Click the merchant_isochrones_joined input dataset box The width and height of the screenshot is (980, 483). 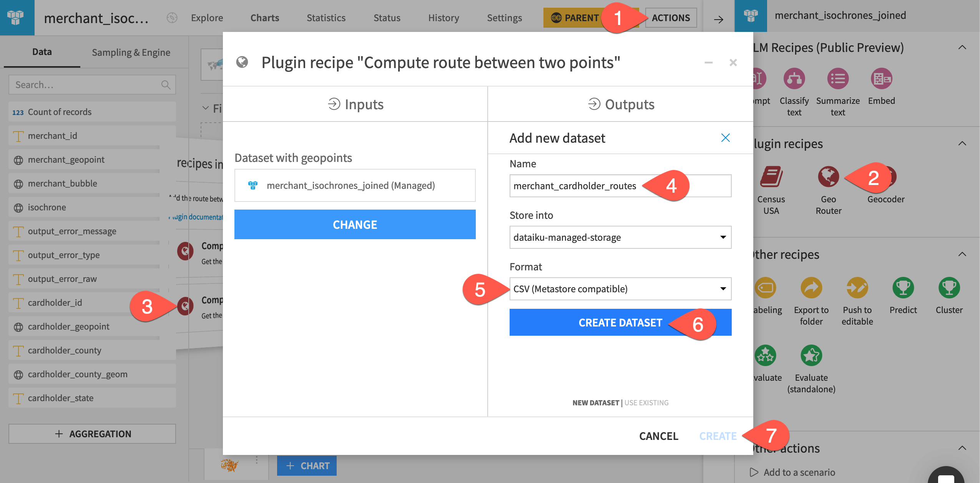pos(355,185)
